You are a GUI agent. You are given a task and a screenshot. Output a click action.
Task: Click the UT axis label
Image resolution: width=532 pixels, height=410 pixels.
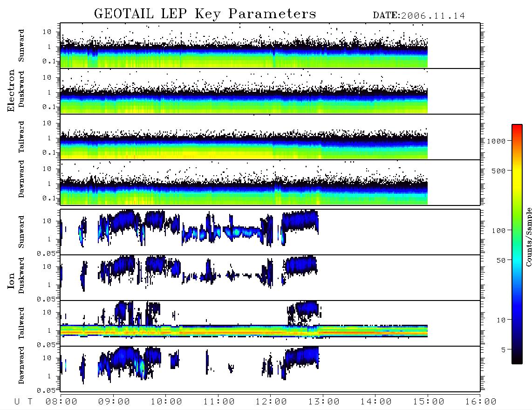point(23,402)
